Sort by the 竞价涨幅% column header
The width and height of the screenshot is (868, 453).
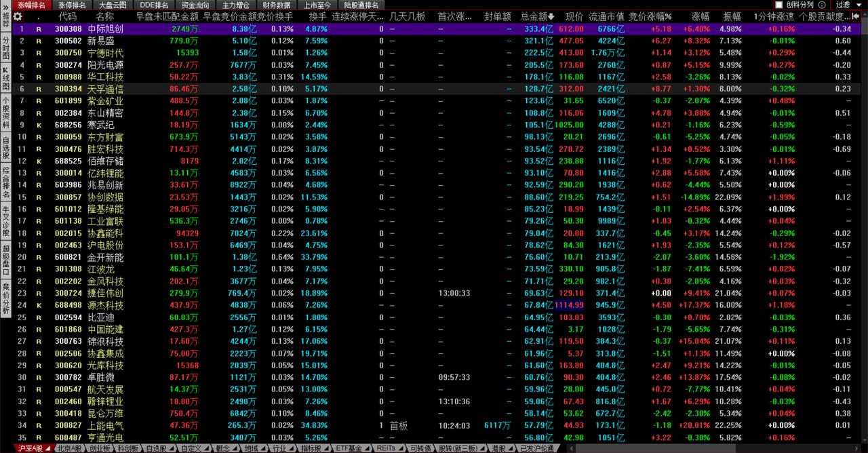(x=650, y=16)
